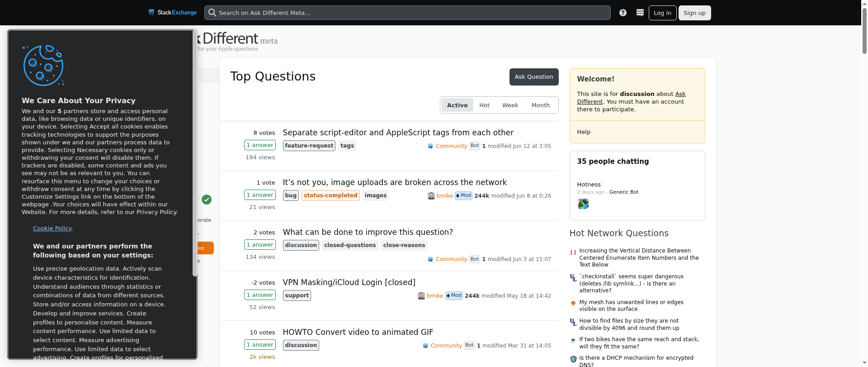Open checkinstall seems super dangerous question
This screenshot has height=367, width=868.
632,283
